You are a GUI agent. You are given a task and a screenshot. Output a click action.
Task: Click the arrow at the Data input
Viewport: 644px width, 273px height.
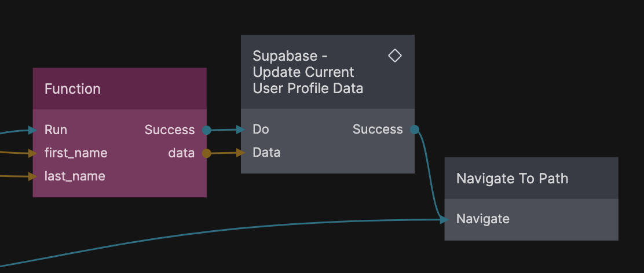241,153
